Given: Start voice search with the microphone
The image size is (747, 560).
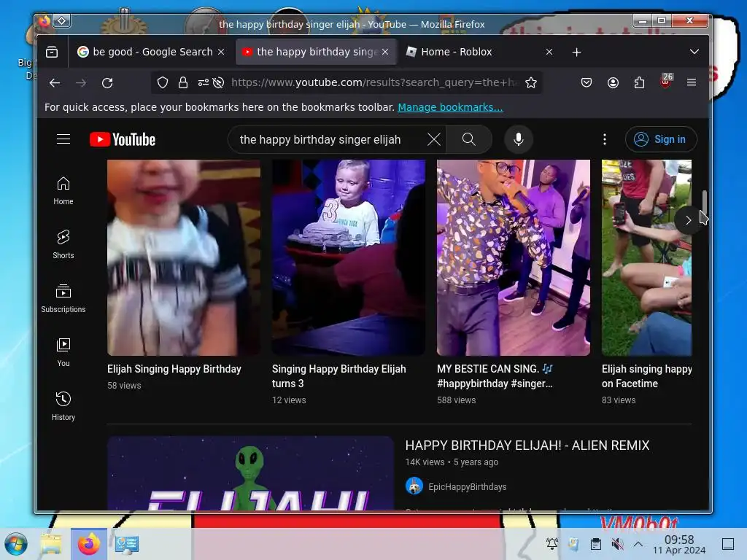Looking at the screenshot, I should [x=519, y=139].
